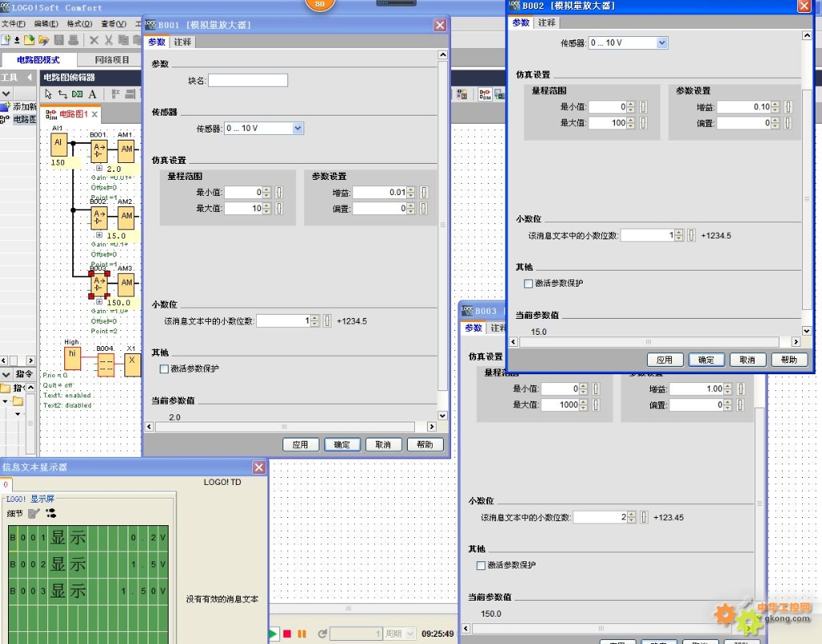Select the AM1 analog flag block

pos(126,151)
